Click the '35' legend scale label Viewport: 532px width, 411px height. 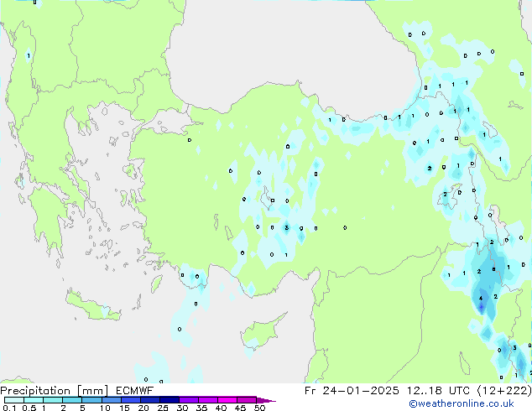(201, 408)
